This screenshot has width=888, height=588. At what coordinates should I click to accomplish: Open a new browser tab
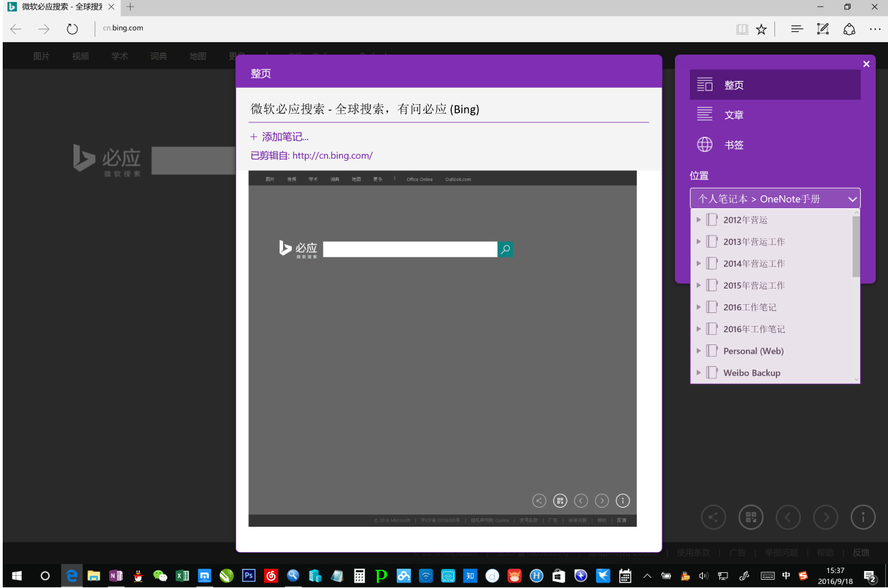tap(130, 7)
